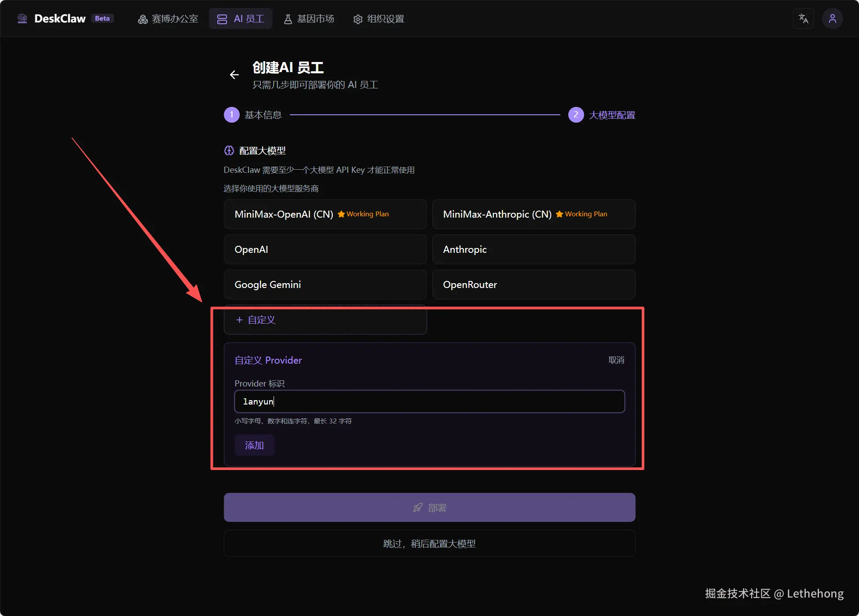Screen dimensions: 859x616
Task: Click the step 2 circle 大模型配置
Action: [x=576, y=115]
